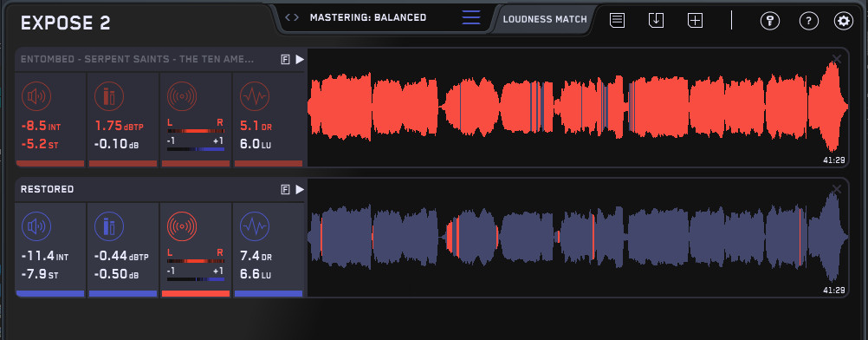
Task: Add a new track with plus icon
Action: click(x=695, y=21)
